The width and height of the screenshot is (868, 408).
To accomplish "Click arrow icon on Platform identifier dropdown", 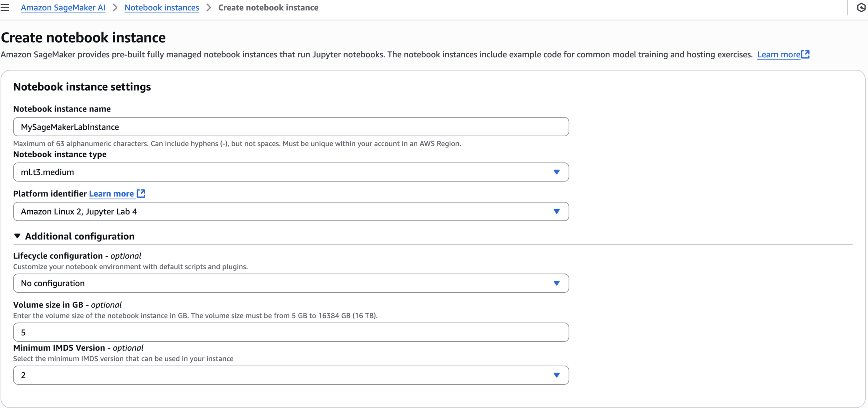I will pos(556,211).
